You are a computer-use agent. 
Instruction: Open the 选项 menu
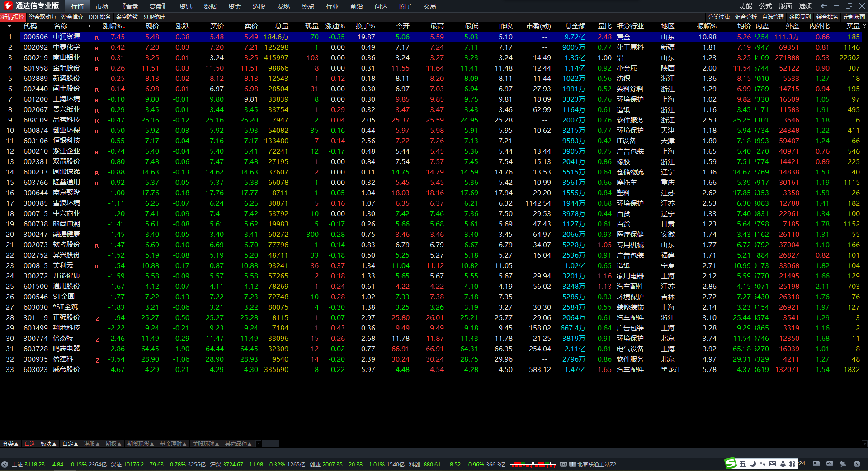coord(806,6)
